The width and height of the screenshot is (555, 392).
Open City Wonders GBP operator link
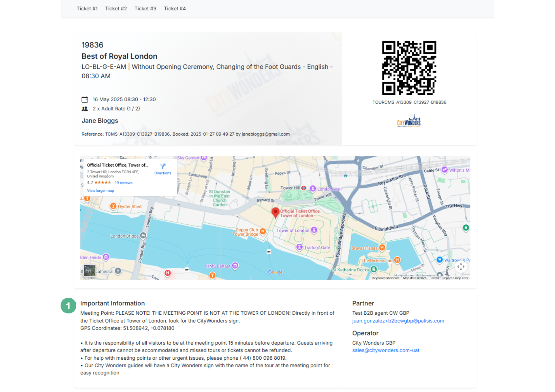pyautogui.click(x=374, y=343)
